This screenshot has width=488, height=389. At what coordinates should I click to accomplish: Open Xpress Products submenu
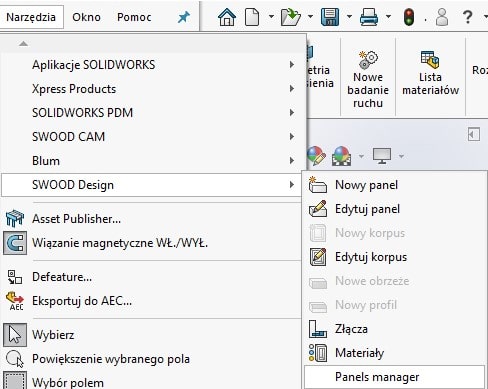pyautogui.click(x=153, y=89)
